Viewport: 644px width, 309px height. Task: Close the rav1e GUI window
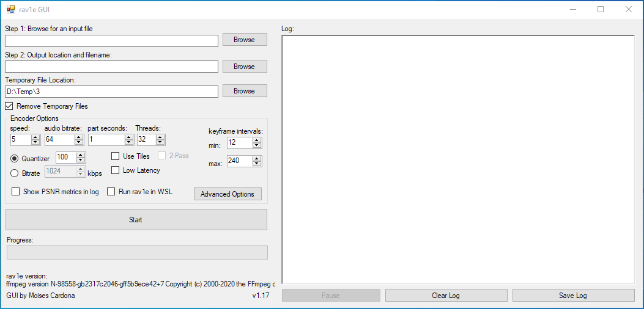(628, 9)
